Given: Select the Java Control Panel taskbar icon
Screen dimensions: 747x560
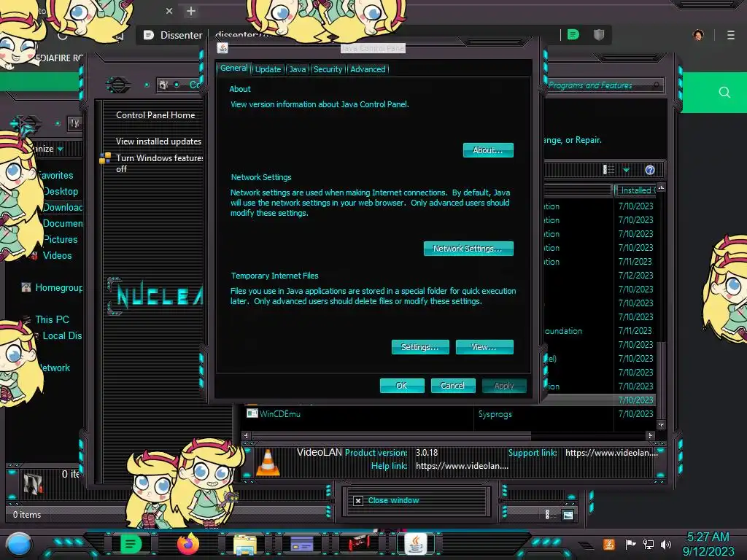Looking at the screenshot, I should (415, 543).
